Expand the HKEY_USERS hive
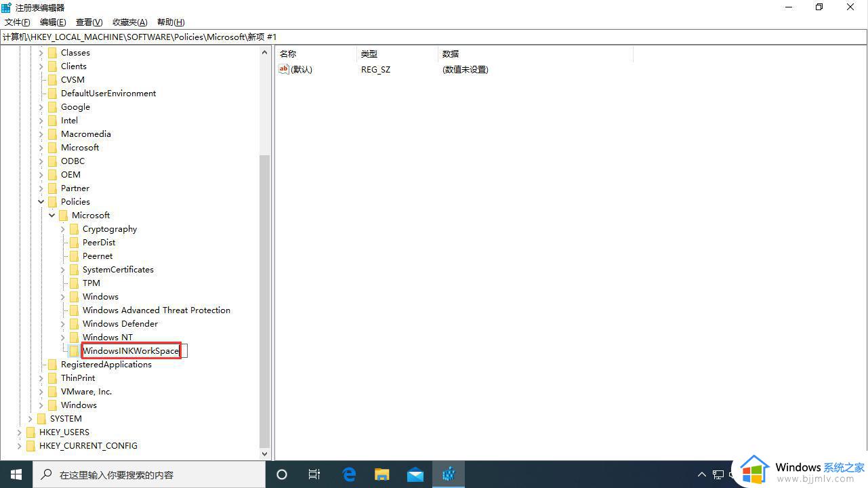 point(19,432)
